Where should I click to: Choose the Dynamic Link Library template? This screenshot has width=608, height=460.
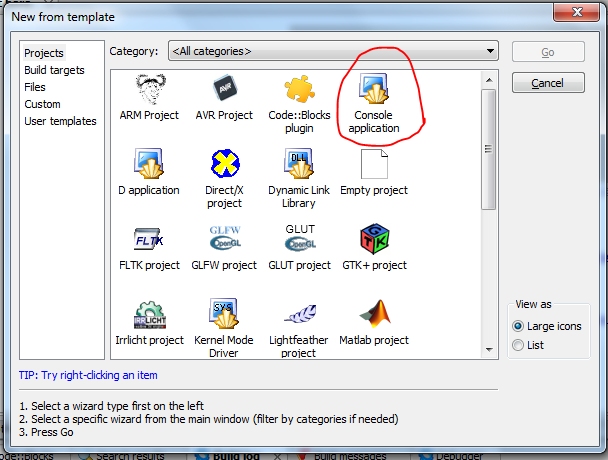click(299, 164)
